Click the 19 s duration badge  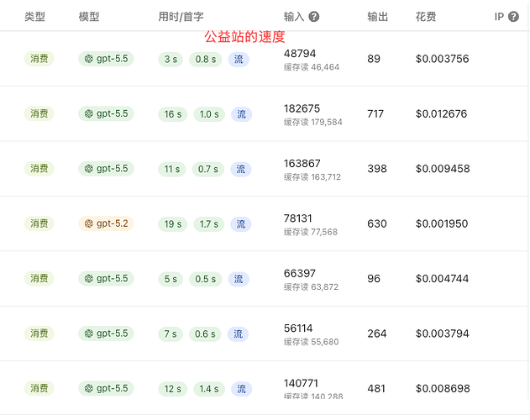[x=173, y=224]
